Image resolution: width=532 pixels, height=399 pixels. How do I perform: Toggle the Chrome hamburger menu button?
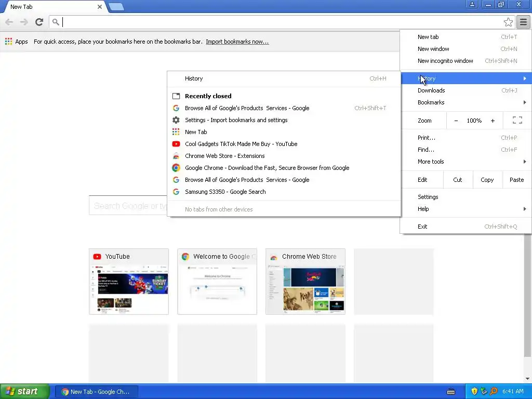pos(523,22)
